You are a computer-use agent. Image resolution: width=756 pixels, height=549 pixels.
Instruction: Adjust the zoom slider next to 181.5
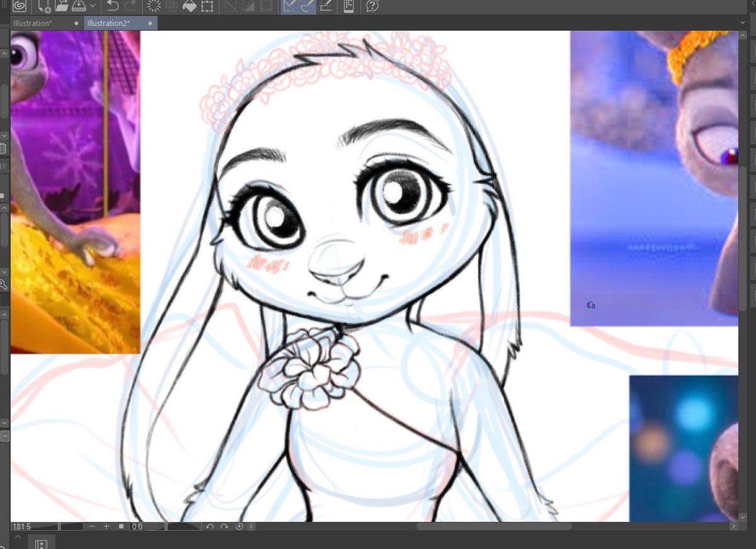click(58, 526)
